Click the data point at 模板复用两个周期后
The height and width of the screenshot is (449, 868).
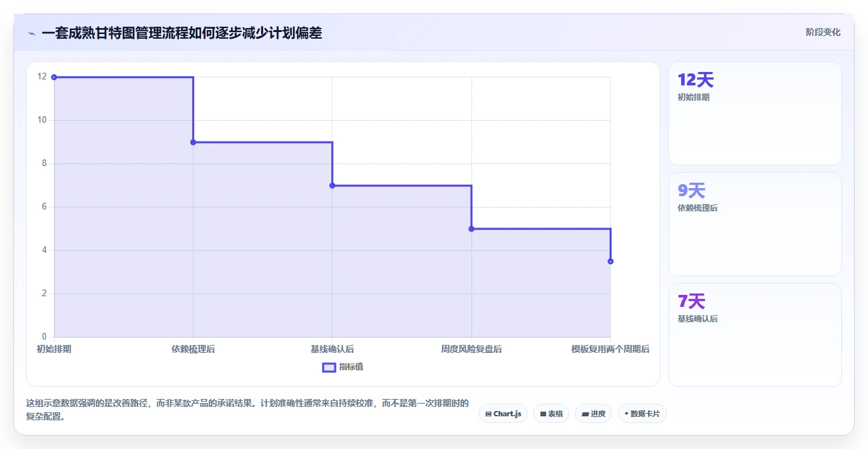(610, 262)
